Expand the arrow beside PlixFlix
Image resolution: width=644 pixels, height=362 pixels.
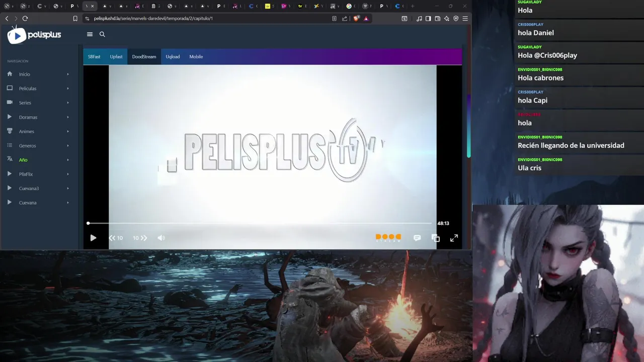click(68, 174)
